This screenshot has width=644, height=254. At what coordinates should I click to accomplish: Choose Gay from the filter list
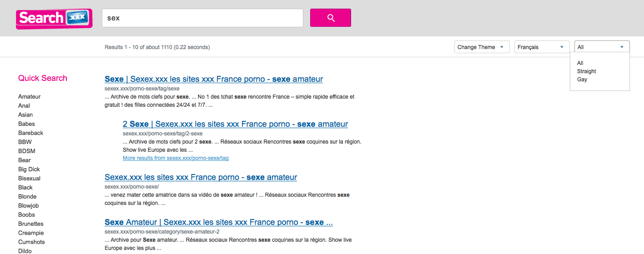pyautogui.click(x=582, y=80)
